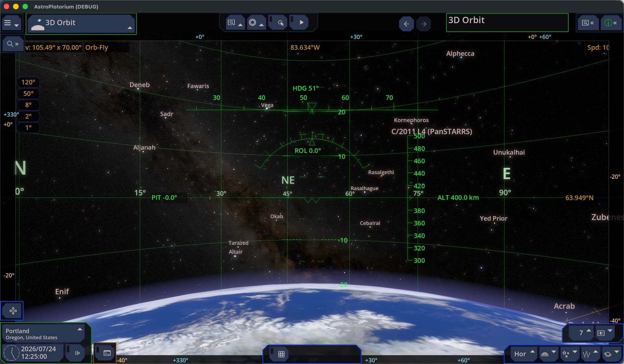Set field of view to 50°
This screenshot has height=364, width=624.
(28, 93)
